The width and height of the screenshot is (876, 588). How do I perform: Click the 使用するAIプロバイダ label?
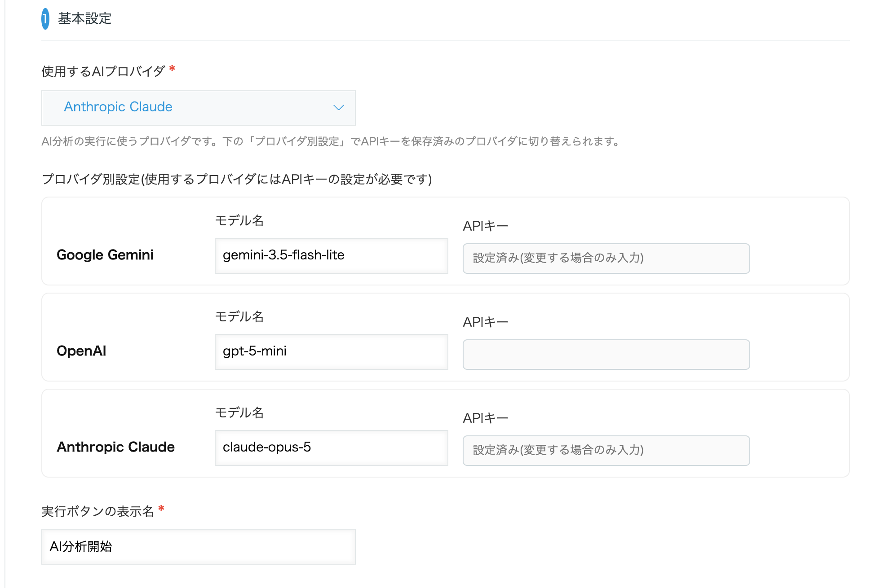[x=103, y=71]
